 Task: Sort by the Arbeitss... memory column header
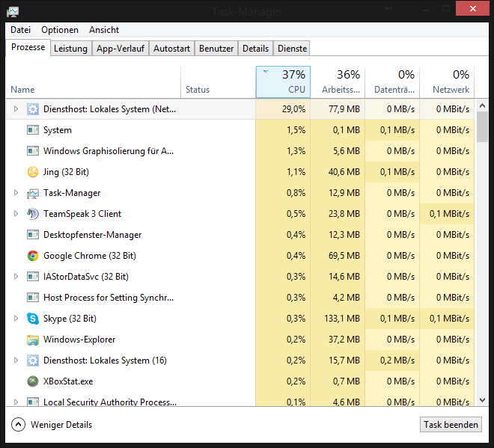tap(338, 82)
